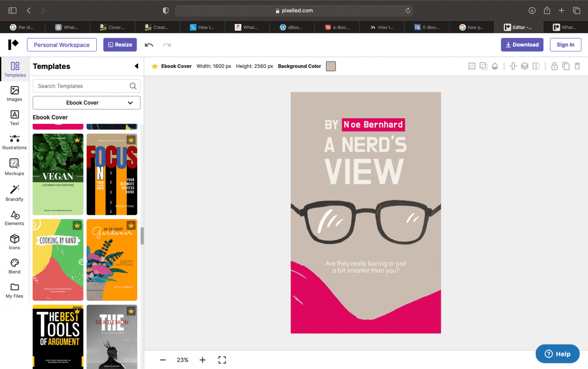Open the Elements panel

[14, 218]
